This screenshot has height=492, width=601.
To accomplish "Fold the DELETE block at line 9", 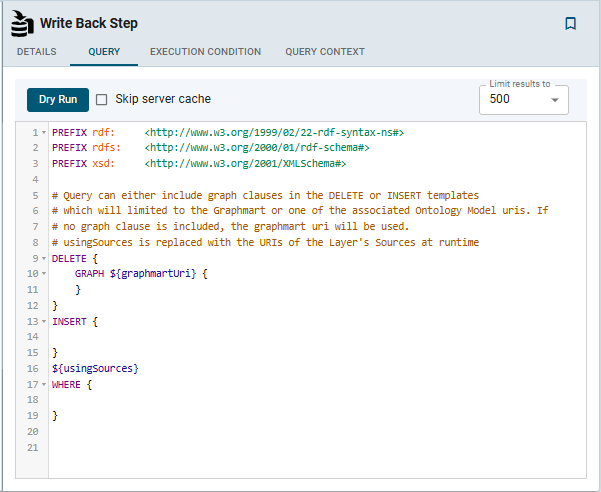I will pyautogui.click(x=44, y=258).
